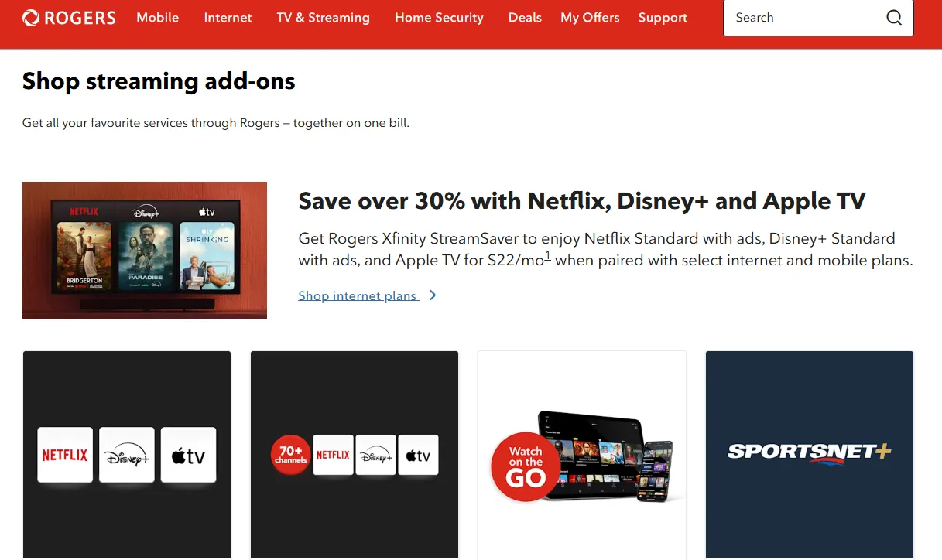Click the Disney+ logo in first card

[x=127, y=456]
